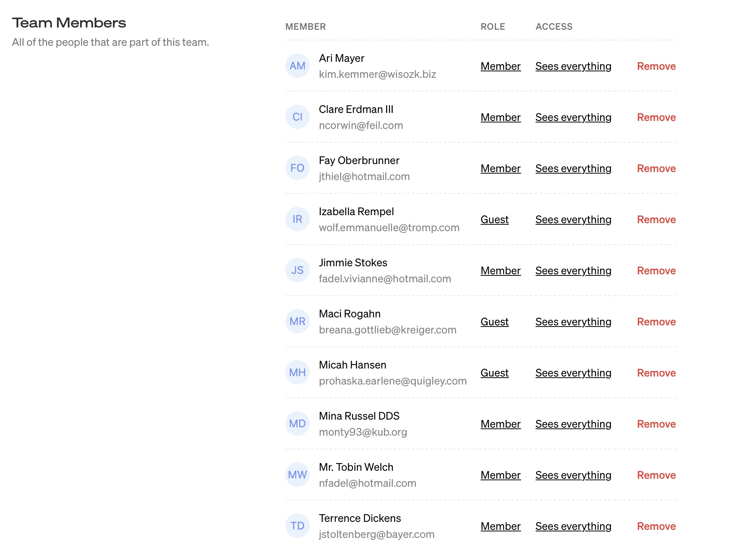
Task: Click the name Terrence Dickens
Action: click(x=360, y=518)
